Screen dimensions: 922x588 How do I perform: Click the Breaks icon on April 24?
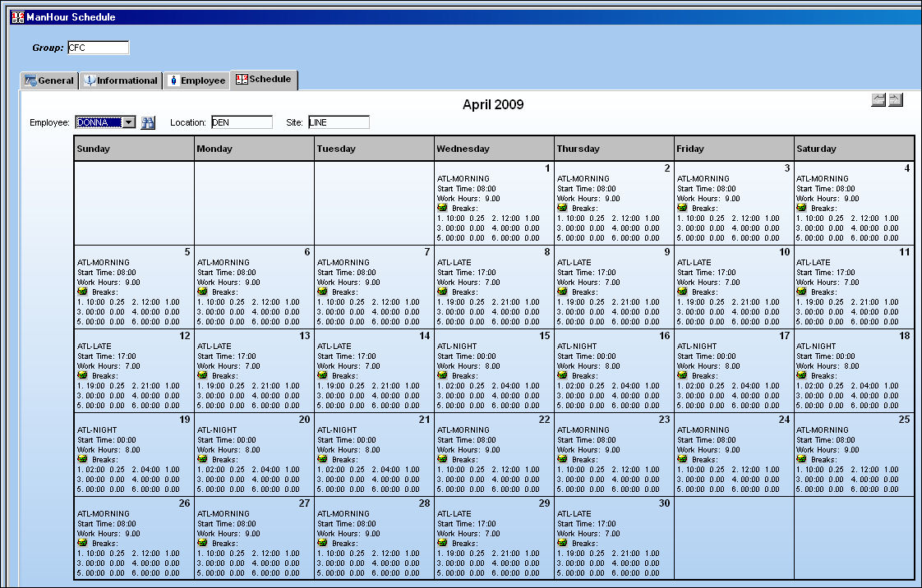coord(682,459)
